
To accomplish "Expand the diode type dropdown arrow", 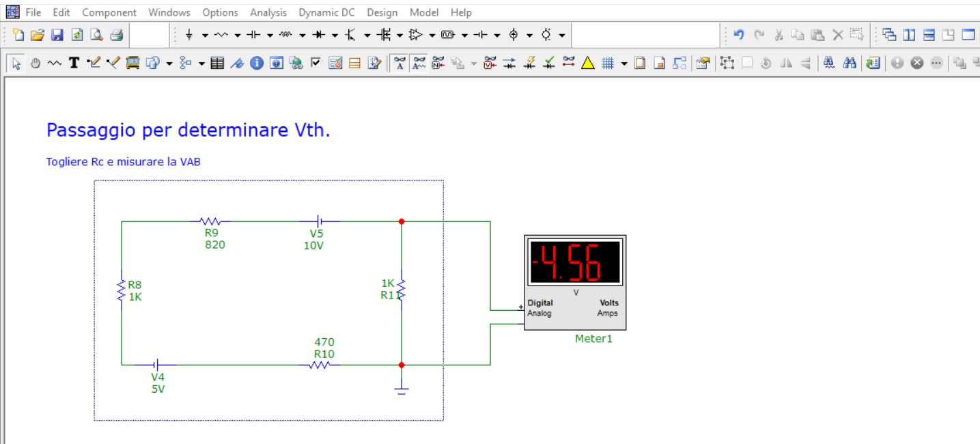I will click(335, 36).
